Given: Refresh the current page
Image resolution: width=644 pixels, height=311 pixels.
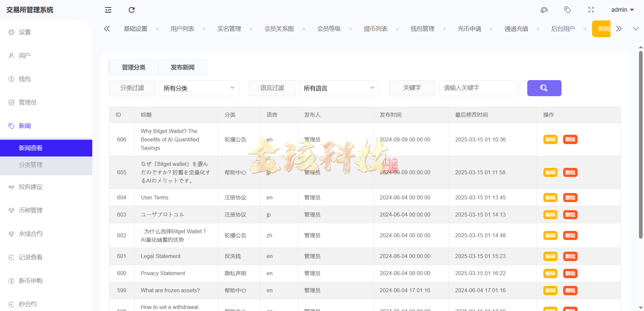Looking at the screenshot, I should [x=131, y=10].
